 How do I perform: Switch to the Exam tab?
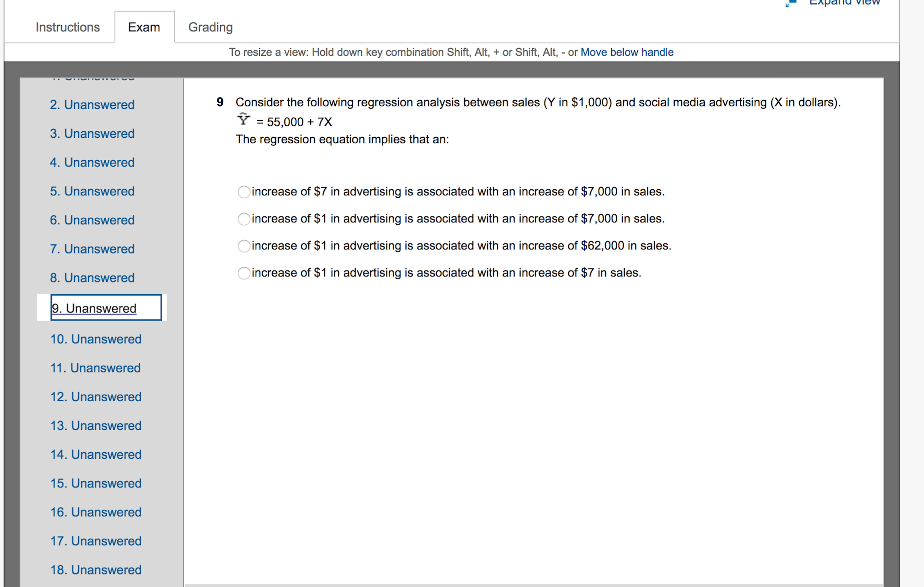point(144,27)
